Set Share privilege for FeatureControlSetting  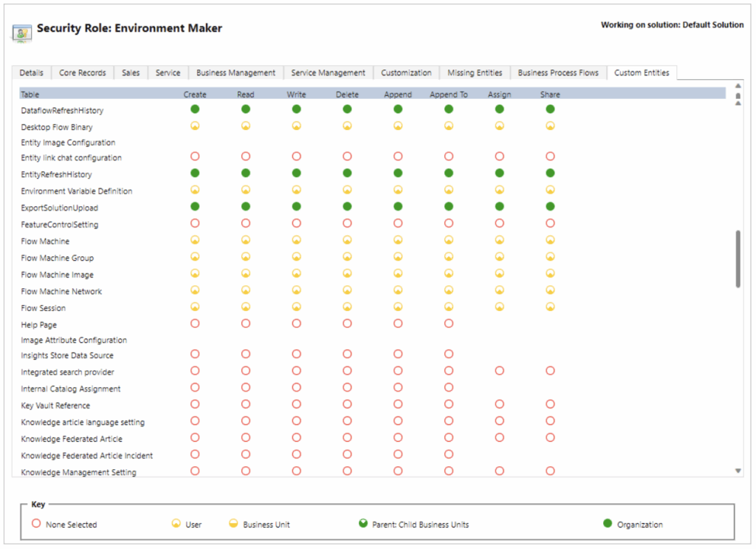click(550, 223)
